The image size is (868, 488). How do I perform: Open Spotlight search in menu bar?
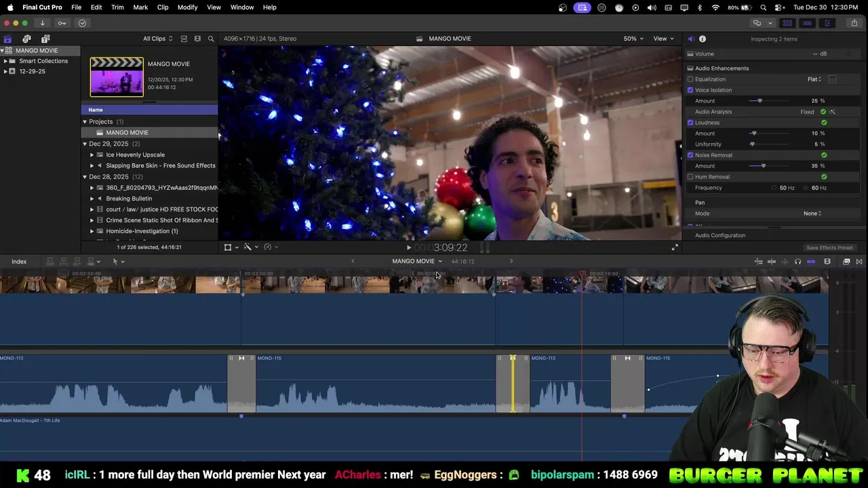click(764, 7)
